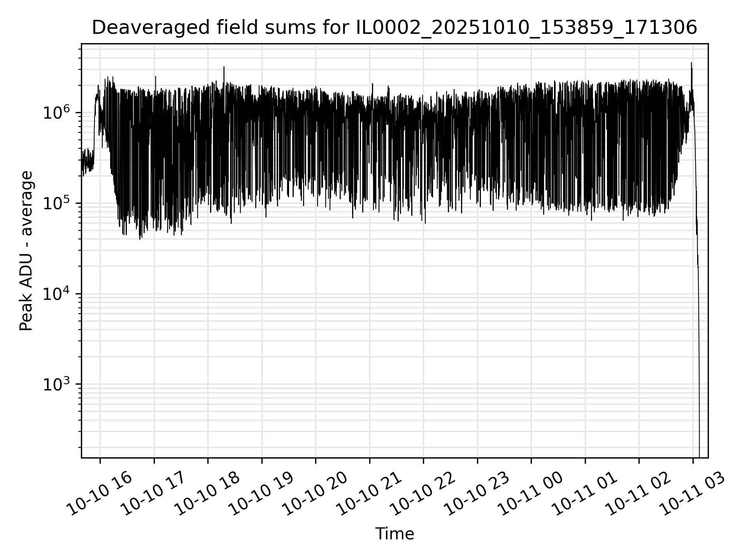Click the plot title text
Image resolution: width=747 pixels, height=560 pixels.
[394, 28]
